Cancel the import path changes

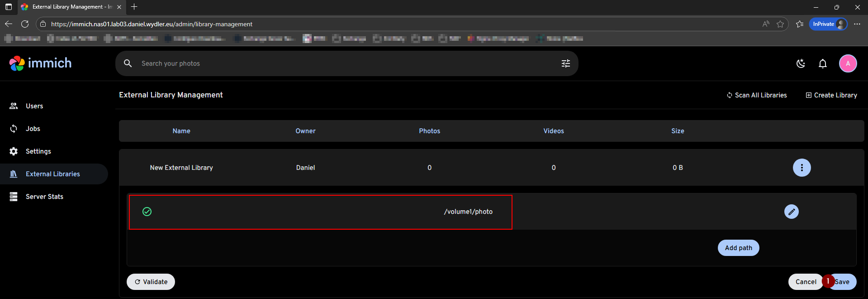coord(806,282)
